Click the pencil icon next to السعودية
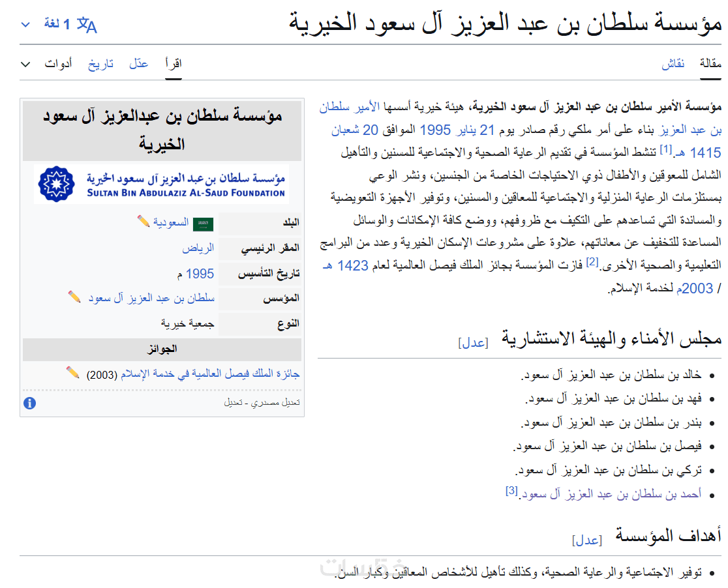The height and width of the screenshot is (588, 728). coord(144,222)
